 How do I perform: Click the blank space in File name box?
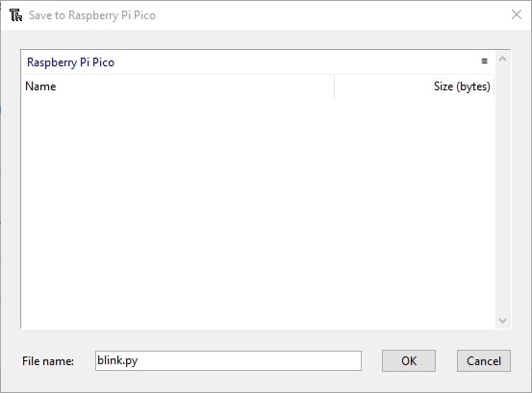point(249,361)
